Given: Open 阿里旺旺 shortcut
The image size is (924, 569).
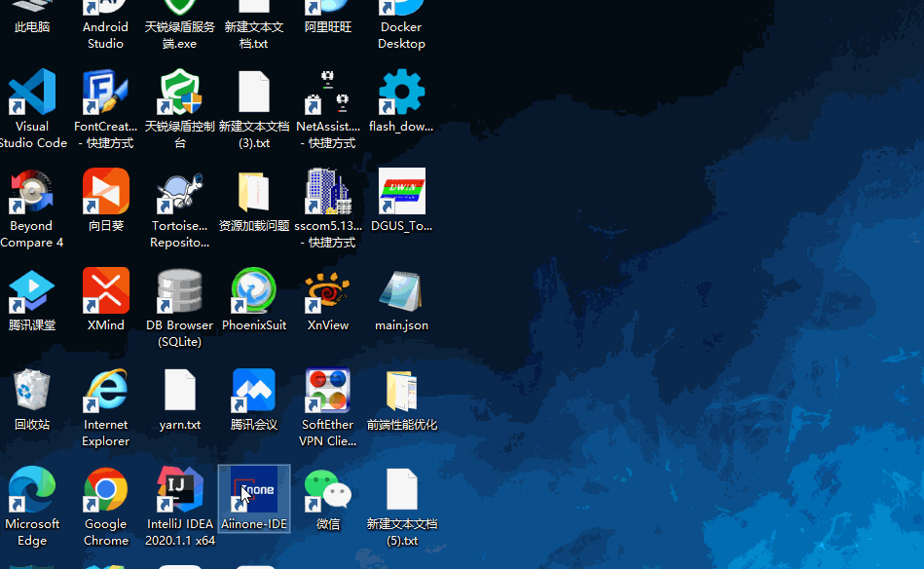Looking at the screenshot, I should pos(328,18).
